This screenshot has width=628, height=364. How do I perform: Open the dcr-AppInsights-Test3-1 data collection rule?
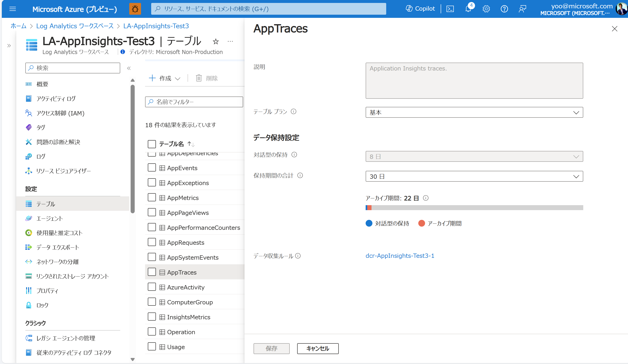point(400,256)
